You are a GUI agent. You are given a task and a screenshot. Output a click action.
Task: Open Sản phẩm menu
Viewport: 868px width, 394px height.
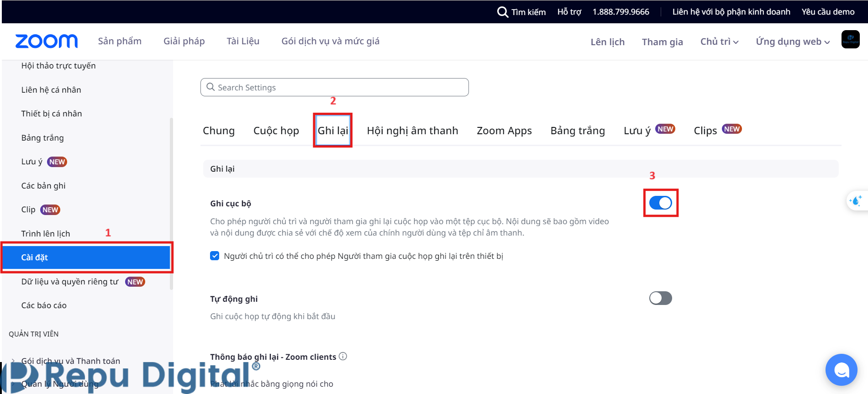pyautogui.click(x=120, y=41)
